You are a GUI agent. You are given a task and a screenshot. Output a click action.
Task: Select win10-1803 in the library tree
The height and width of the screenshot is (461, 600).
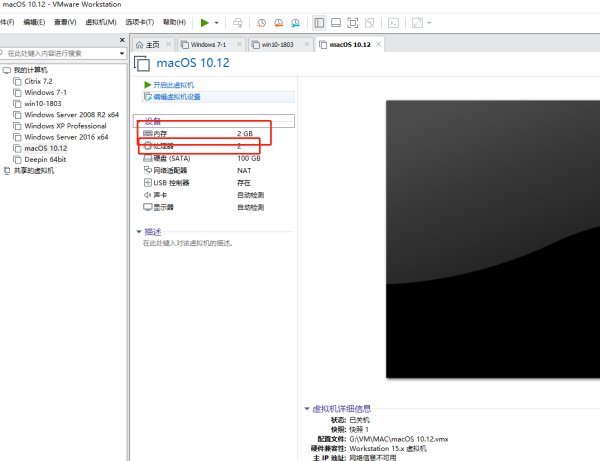click(x=42, y=103)
